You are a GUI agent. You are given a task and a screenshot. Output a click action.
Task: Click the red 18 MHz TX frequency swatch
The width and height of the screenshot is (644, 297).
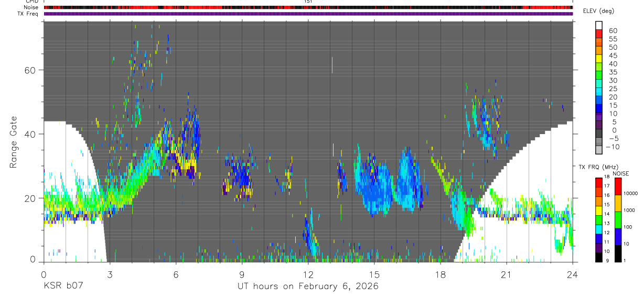pyautogui.click(x=599, y=182)
